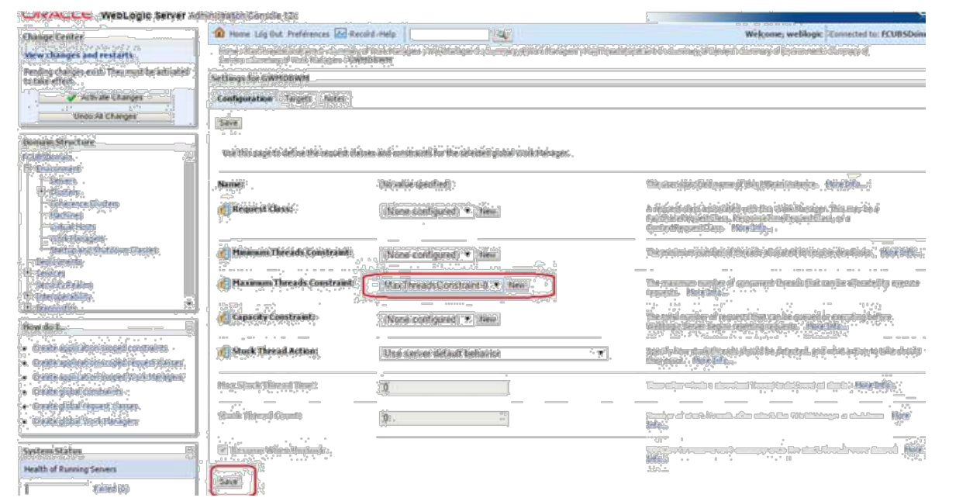
Task: Click the search magnifier button in toolbar
Action: 504,34
